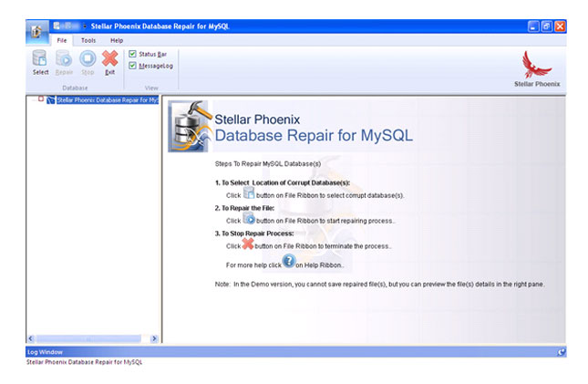Click the horizontal scrollbar thumb in tree pane
The height and width of the screenshot is (384, 588).
point(88,338)
